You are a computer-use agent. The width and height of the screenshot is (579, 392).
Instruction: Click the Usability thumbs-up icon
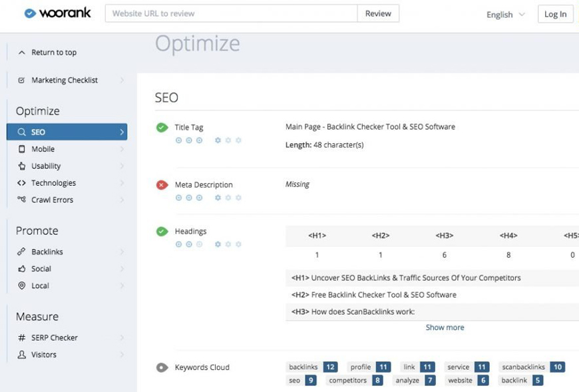click(x=22, y=166)
